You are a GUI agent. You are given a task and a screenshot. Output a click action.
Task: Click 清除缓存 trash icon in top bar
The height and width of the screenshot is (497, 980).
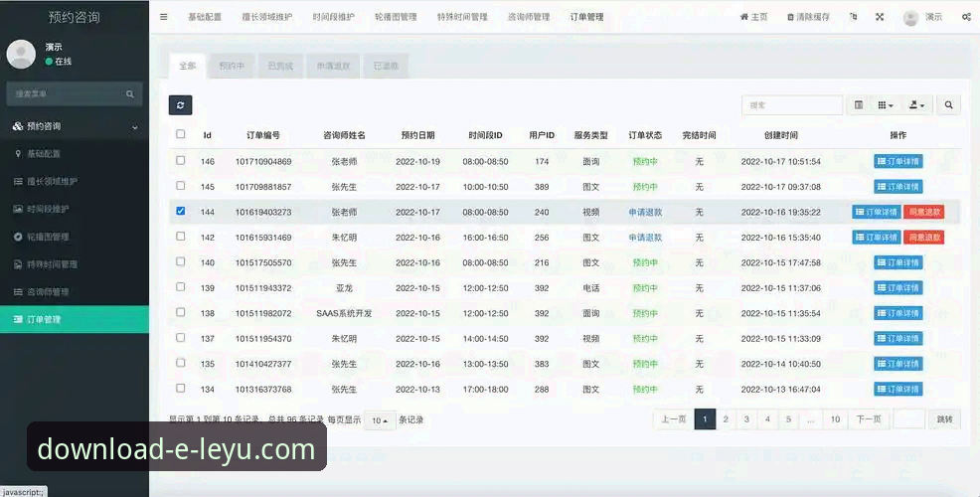[x=808, y=17]
